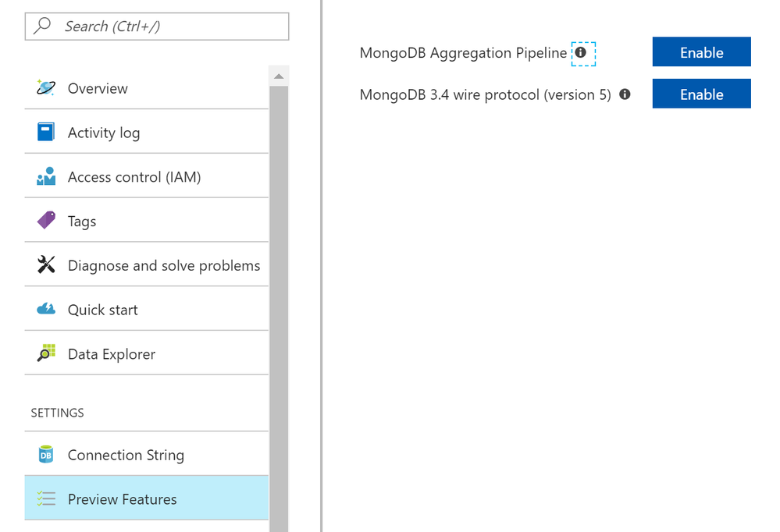Click the Activity log book icon
The image size is (780, 532).
click(x=46, y=132)
